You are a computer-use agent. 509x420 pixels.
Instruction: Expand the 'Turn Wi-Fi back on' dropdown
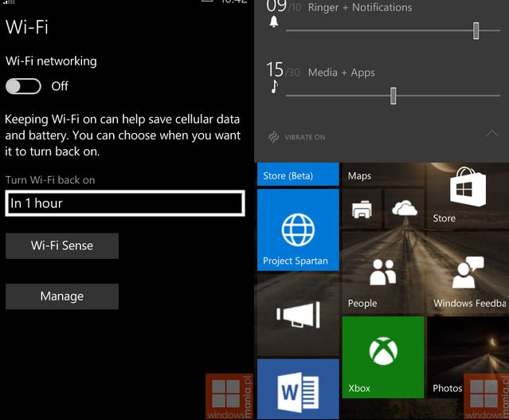pyautogui.click(x=124, y=203)
